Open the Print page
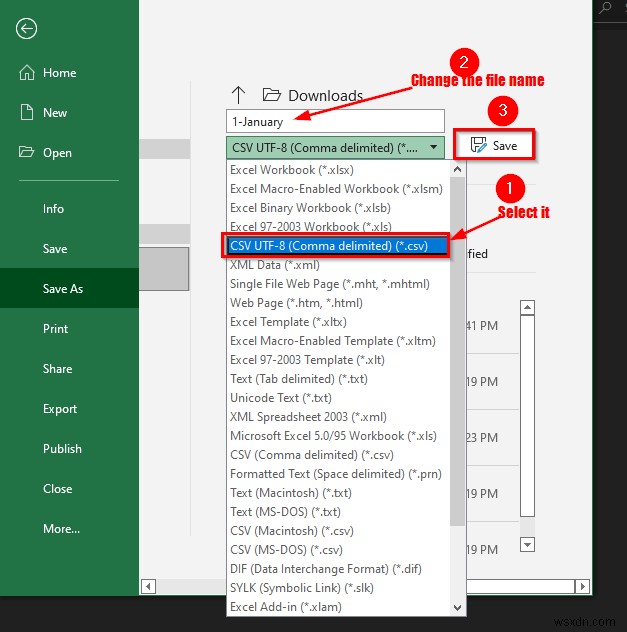 pyautogui.click(x=55, y=328)
